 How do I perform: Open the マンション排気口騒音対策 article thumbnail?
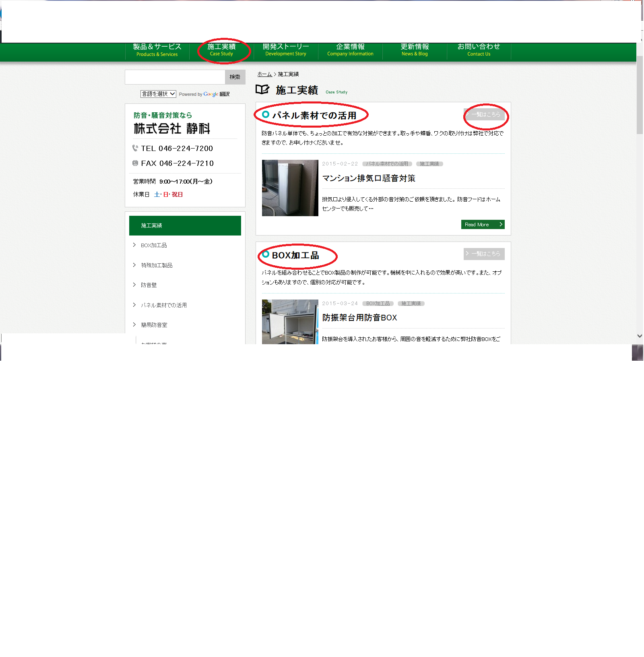coord(290,188)
